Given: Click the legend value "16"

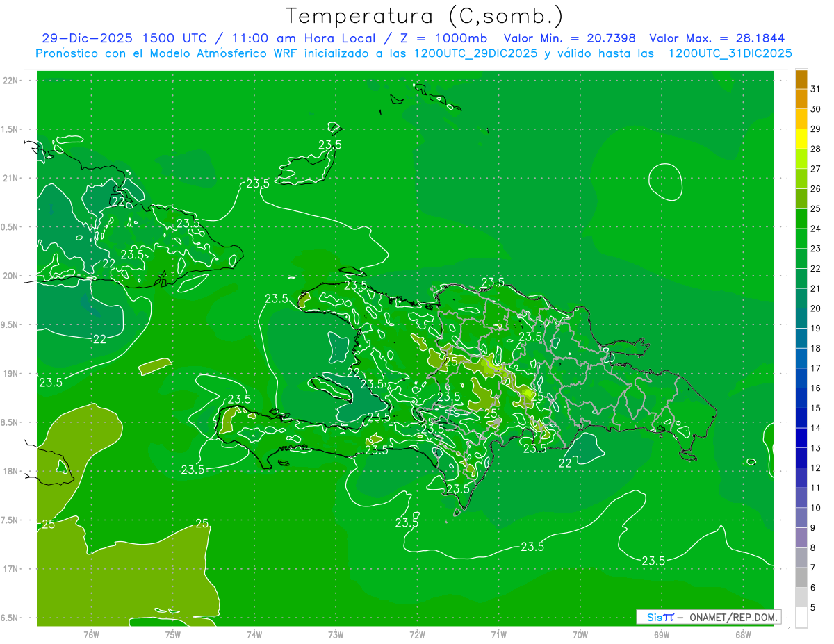Looking at the screenshot, I should [815, 388].
